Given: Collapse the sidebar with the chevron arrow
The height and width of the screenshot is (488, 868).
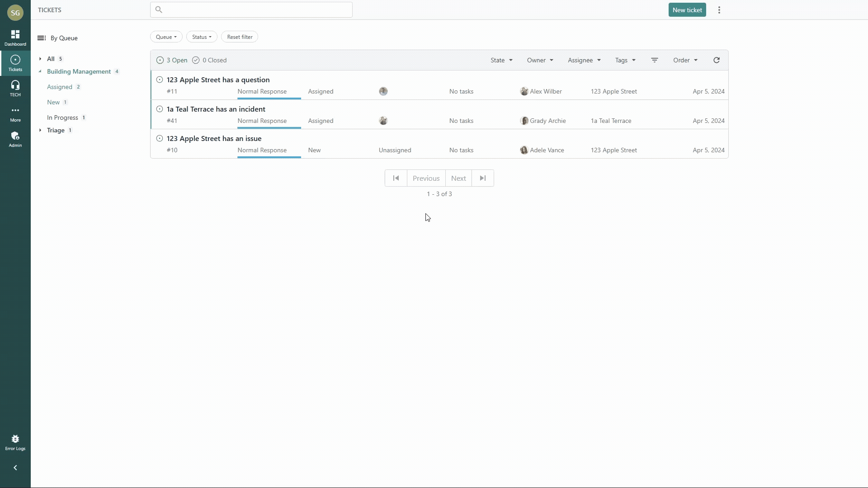Looking at the screenshot, I should pyautogui.click(x=15, y=468).
